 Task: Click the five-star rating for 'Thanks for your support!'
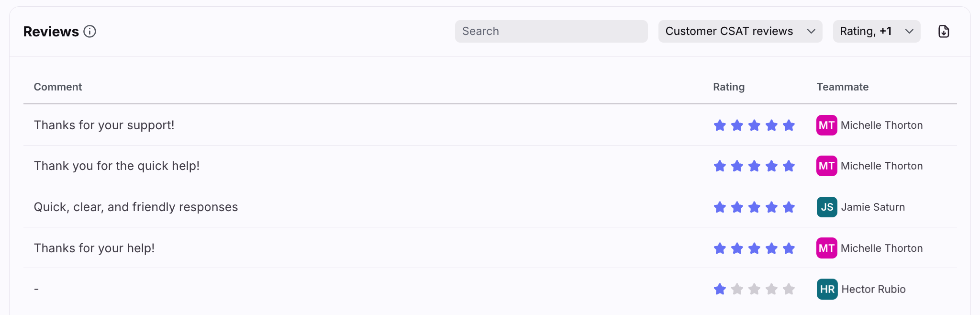[x=754, y=125]
